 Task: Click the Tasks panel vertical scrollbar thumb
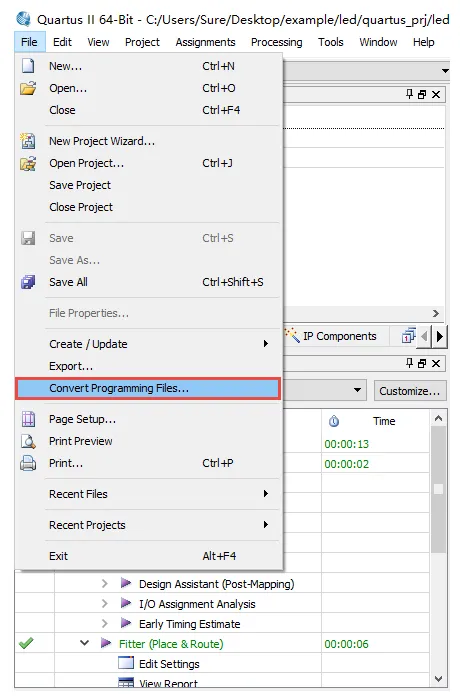click(x=439, y=489)
